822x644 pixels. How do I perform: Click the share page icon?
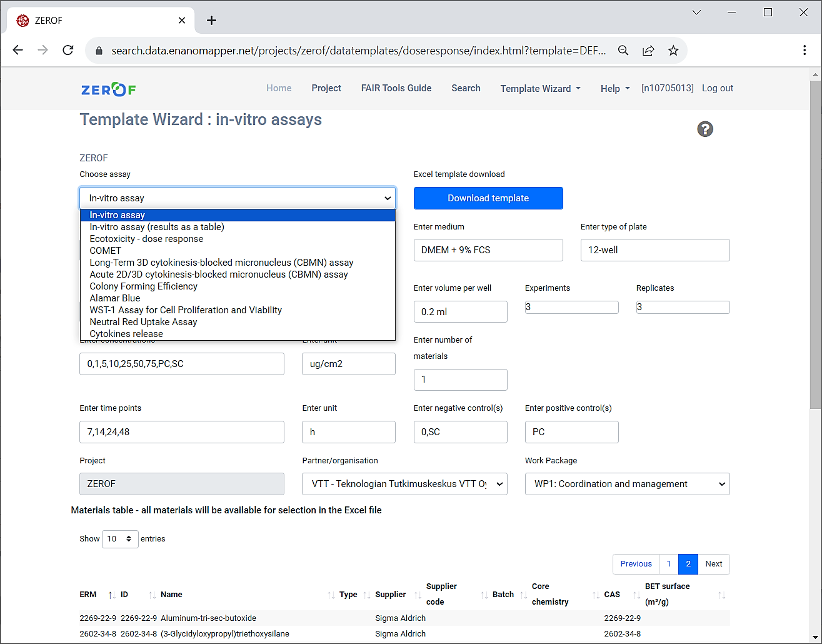pos(648,51)
